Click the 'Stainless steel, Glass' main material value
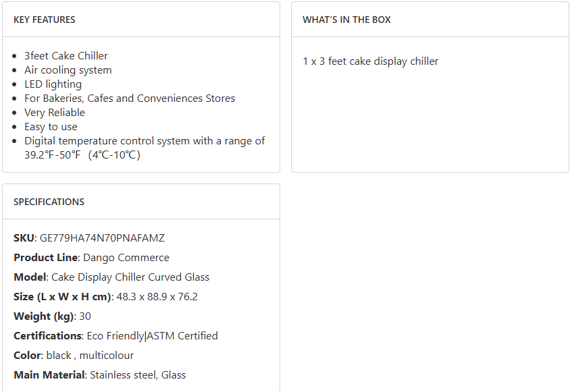The width and height of the screenshot is (572, 392). click(x=138, y=375)
